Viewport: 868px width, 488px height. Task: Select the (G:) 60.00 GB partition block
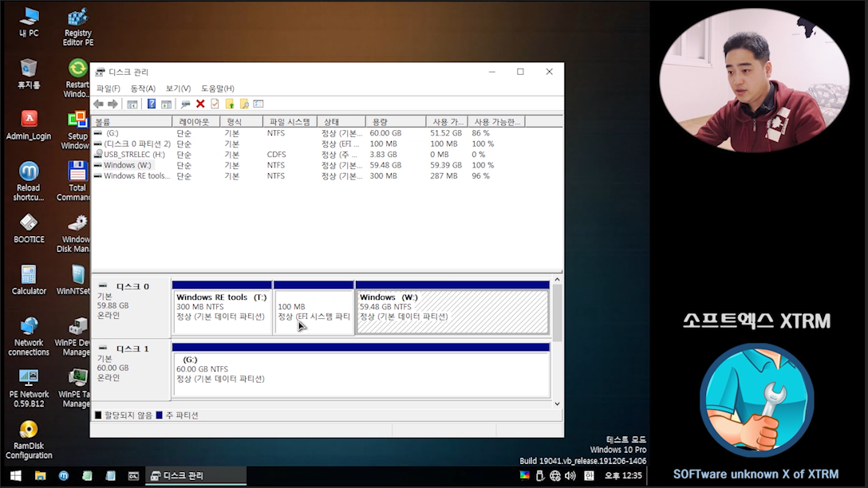[x=361, y=370]
